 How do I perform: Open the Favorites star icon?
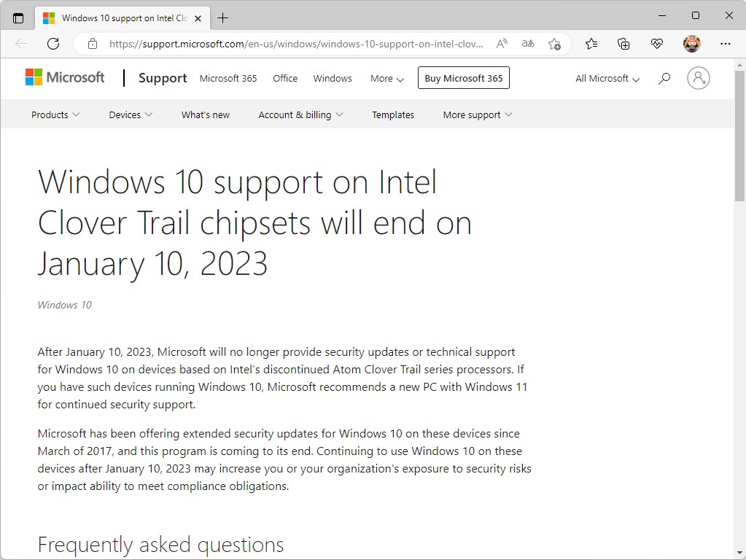tap(591, 44)
